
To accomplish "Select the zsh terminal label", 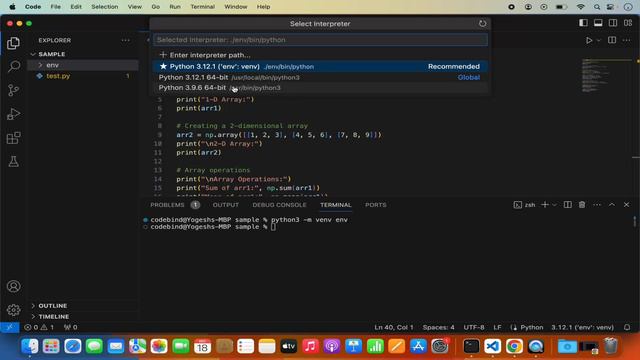I will click(524, 205).
